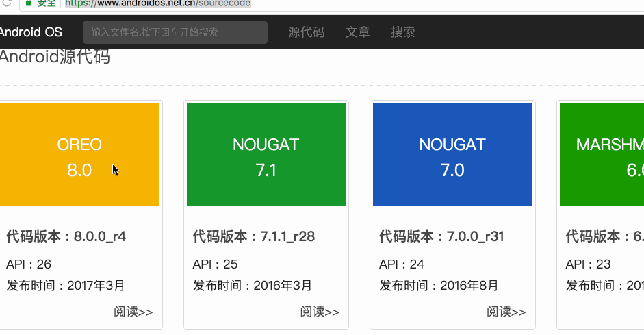
Task: Click the browser reload icon
Action: pos(6,3)
